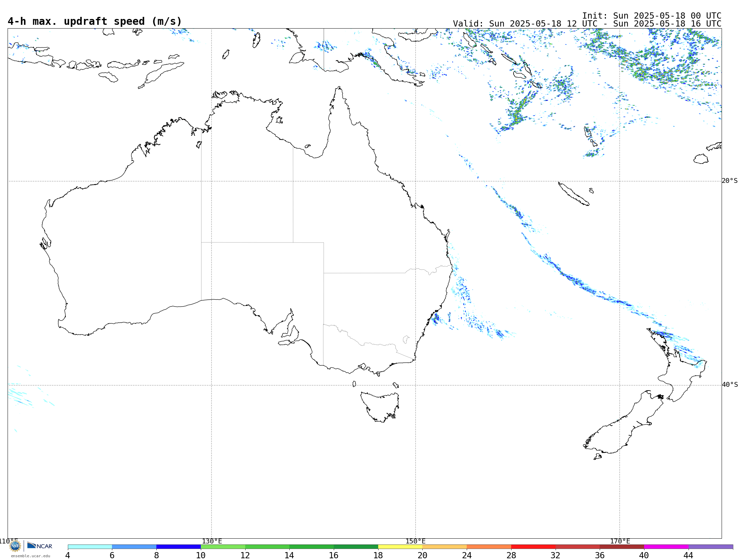Image resolution: width=744 pixels, height=560 pixels.
Task: Click the NCAR logo
Action: 40,546
